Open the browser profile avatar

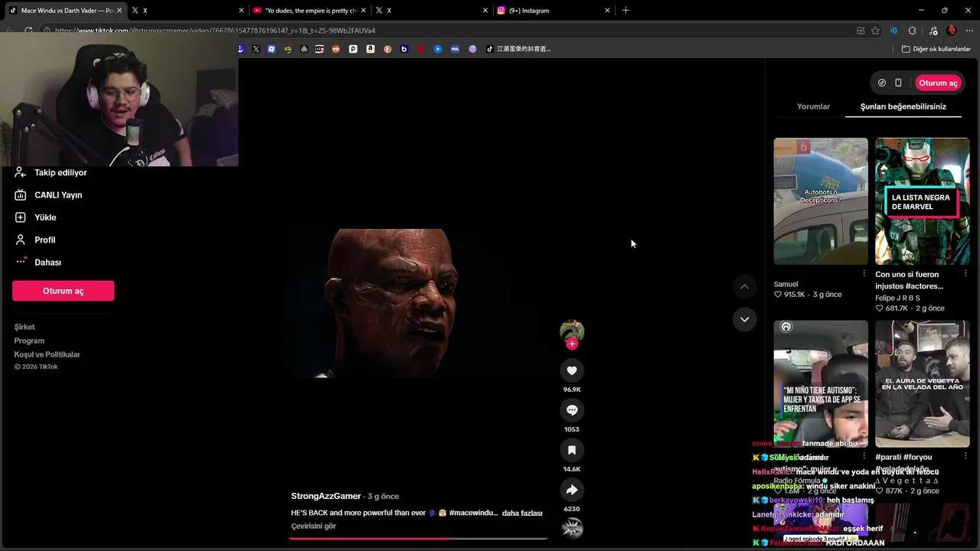coord(952,31)
